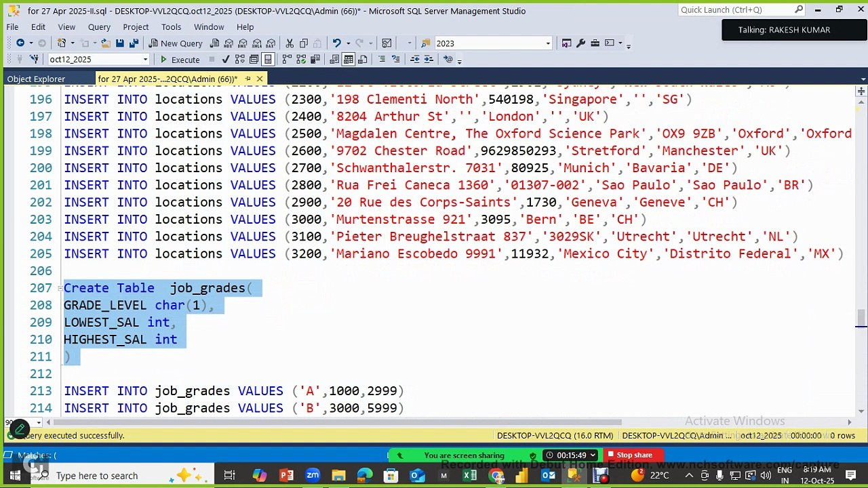Click the Change Connection icon

point(33,59)
